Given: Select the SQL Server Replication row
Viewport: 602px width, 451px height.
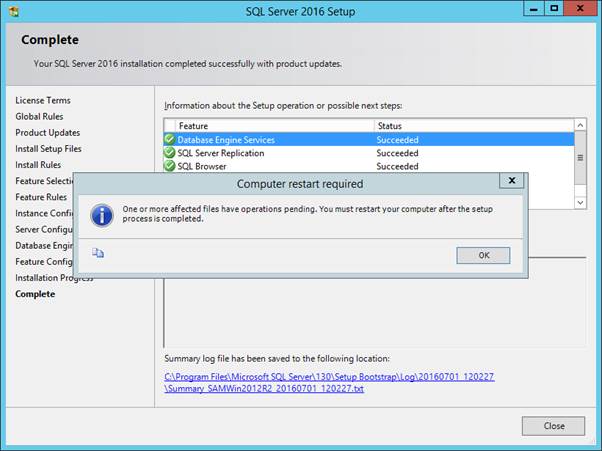Looking at the screenshot, I should 369,153.
